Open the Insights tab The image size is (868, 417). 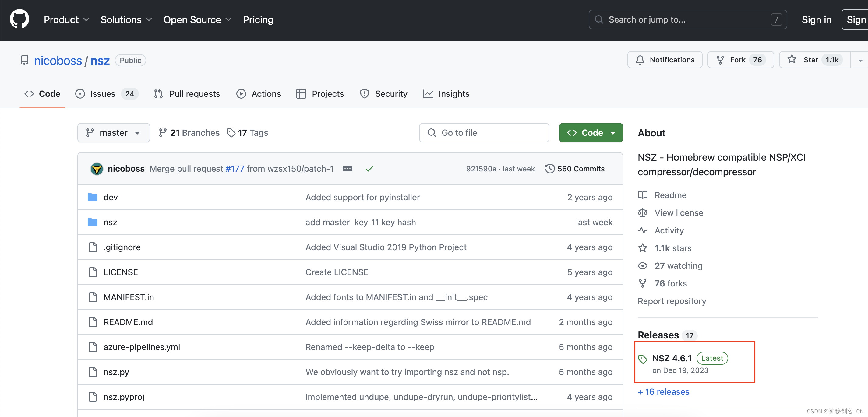446,94
